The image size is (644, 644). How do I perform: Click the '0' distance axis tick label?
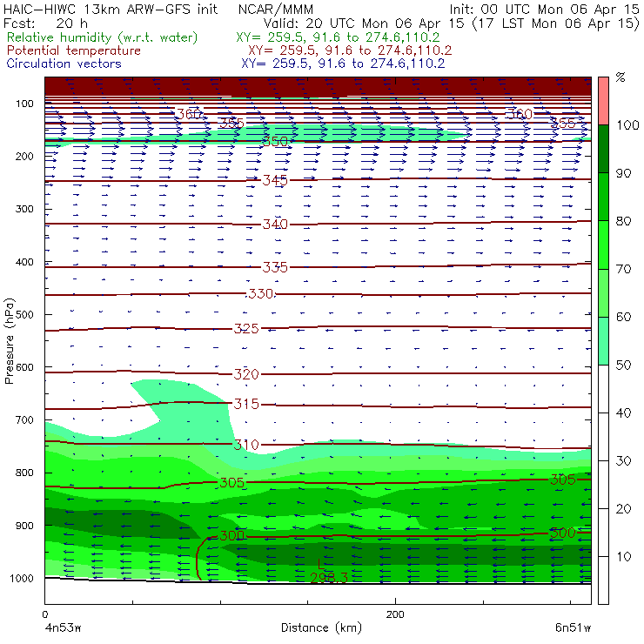44,614
